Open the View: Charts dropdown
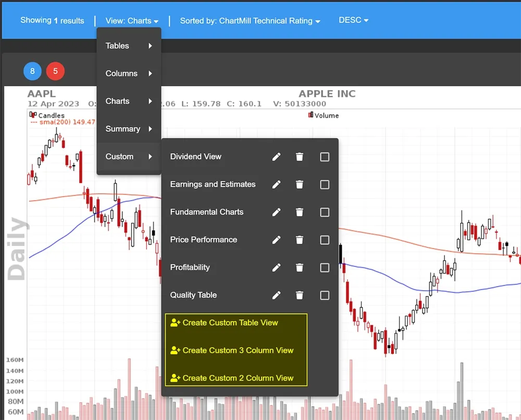 [x=132, y=21]
